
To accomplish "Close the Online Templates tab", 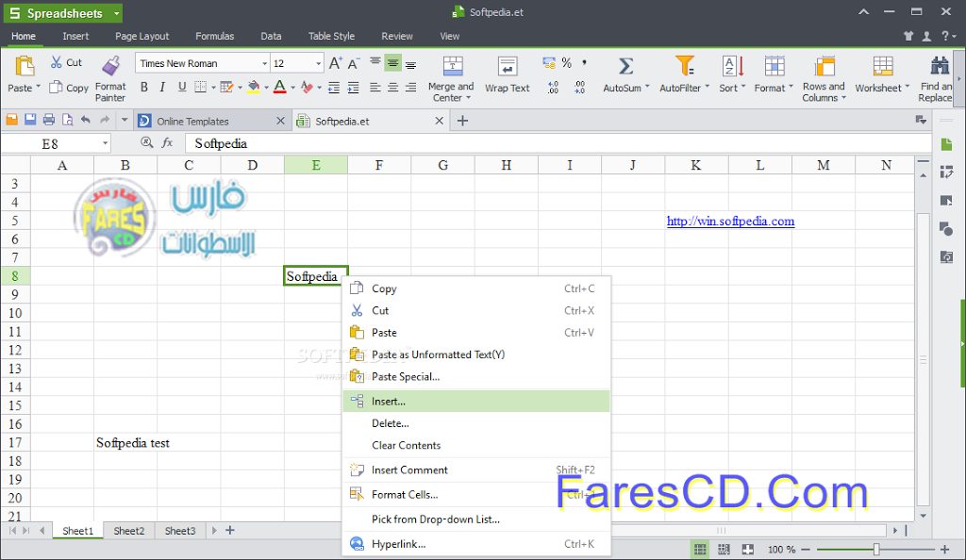I will (x=280, y=122).
